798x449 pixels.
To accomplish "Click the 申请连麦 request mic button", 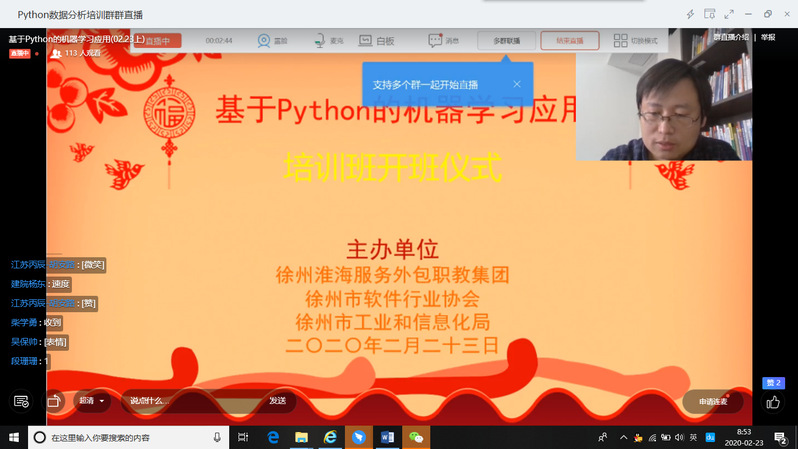I will (x=713, y=401).
